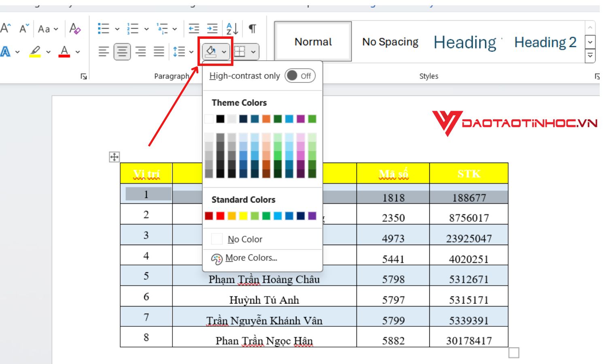Expand the Line Spacing dropdown arrow
This screenshot has width=607, height=364.
coord(191,52)
